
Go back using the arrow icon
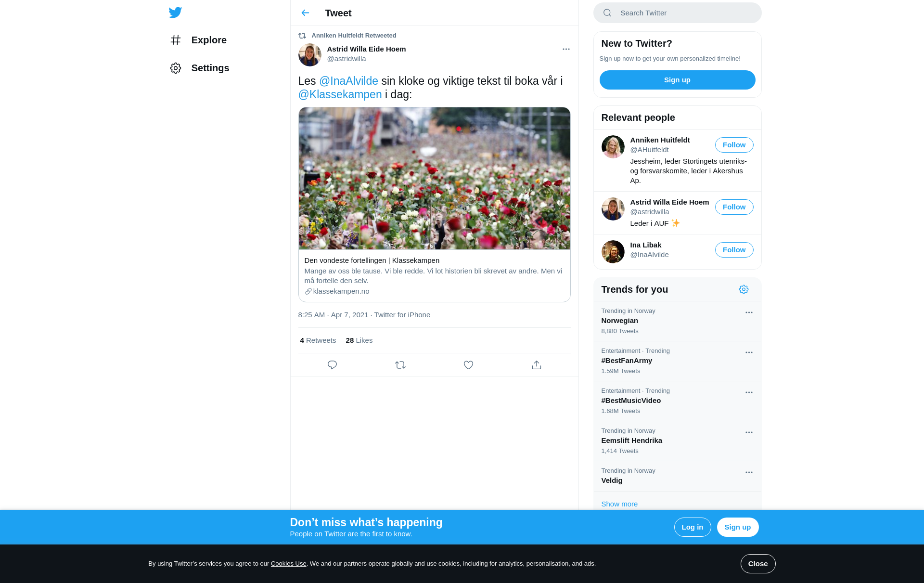[305, 13]
